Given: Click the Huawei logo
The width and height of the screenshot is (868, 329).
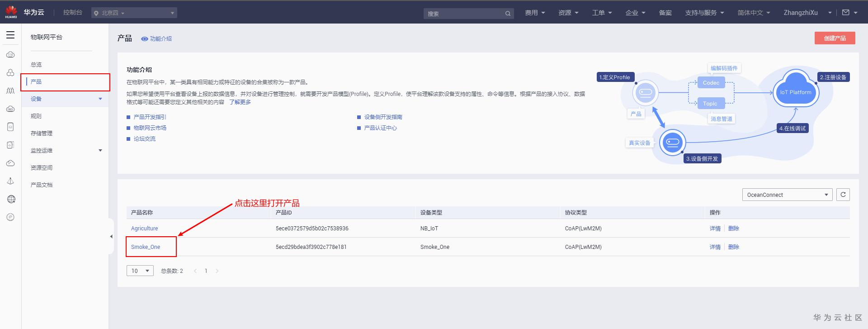Looking at the screenshot, I should pyautogui.click(x=11, y=12).
